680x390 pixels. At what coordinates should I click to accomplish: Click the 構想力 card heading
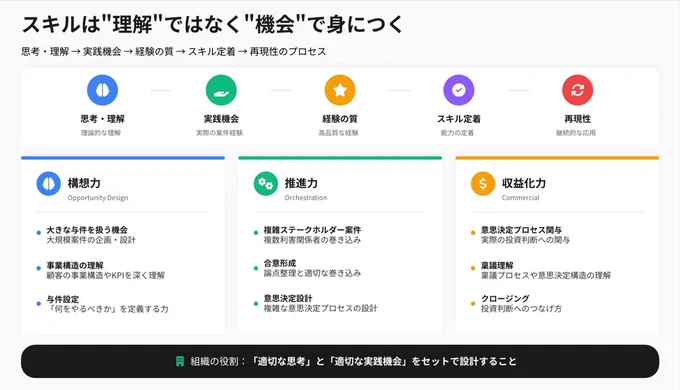[84, 183]
